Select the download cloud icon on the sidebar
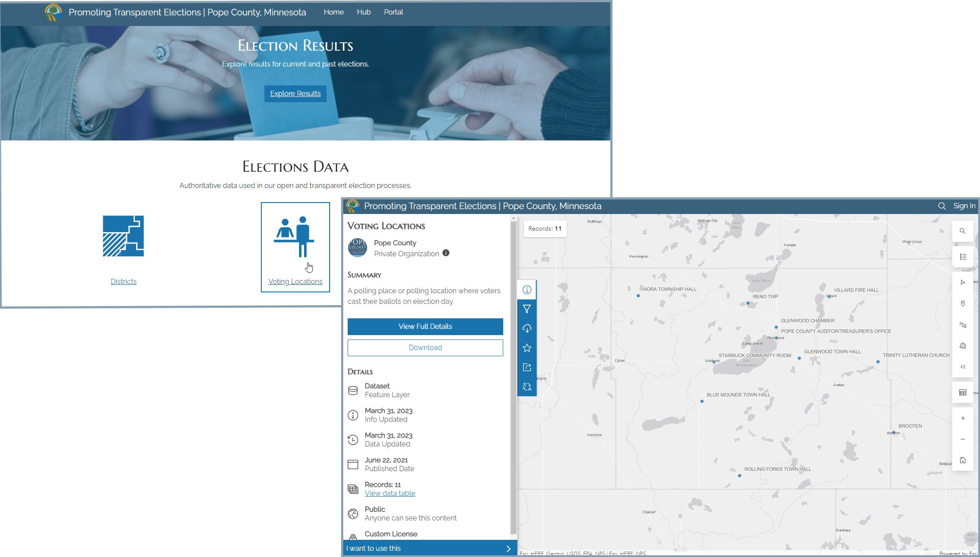Viewport: 980px width, 557px height. pyautogui.click(x=527, y=328)
